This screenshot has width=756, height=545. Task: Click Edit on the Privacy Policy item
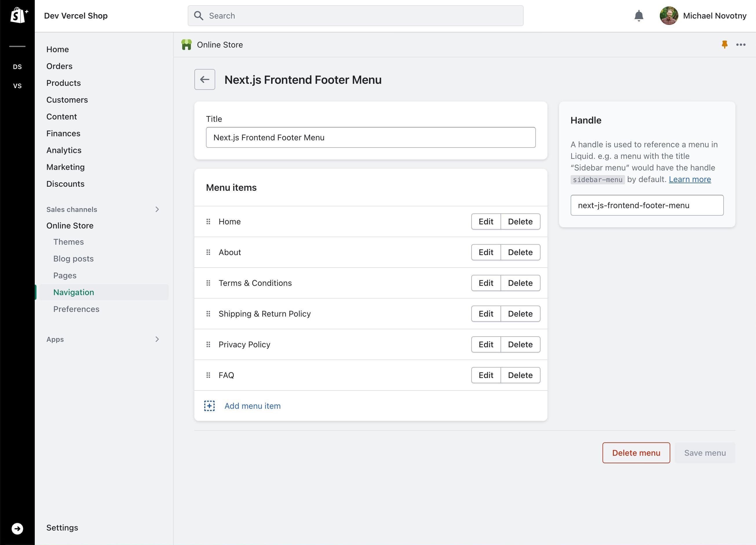pyautogui.click(x=486, y=344)
